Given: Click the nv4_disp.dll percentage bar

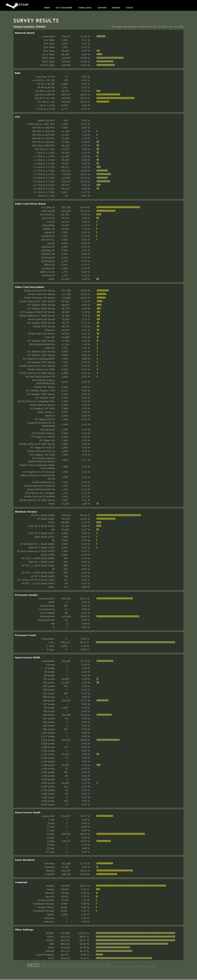Looking at the screenshot, I should coord(118,207).
